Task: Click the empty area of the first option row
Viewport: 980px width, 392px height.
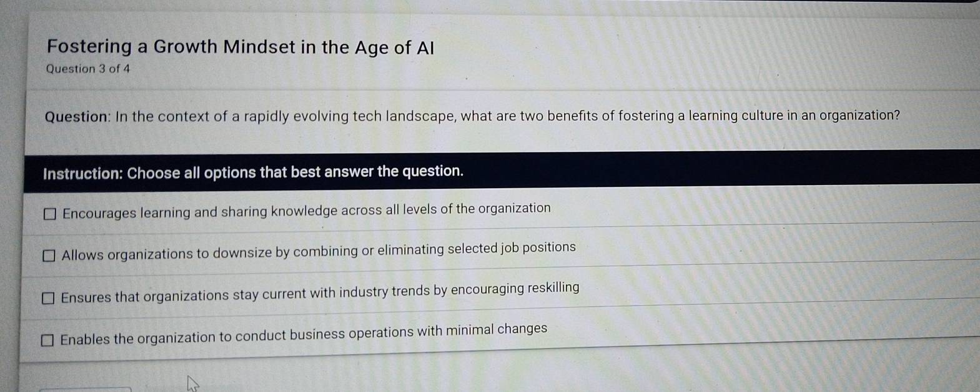Action: pyautogui.click(x=750, y=206)
